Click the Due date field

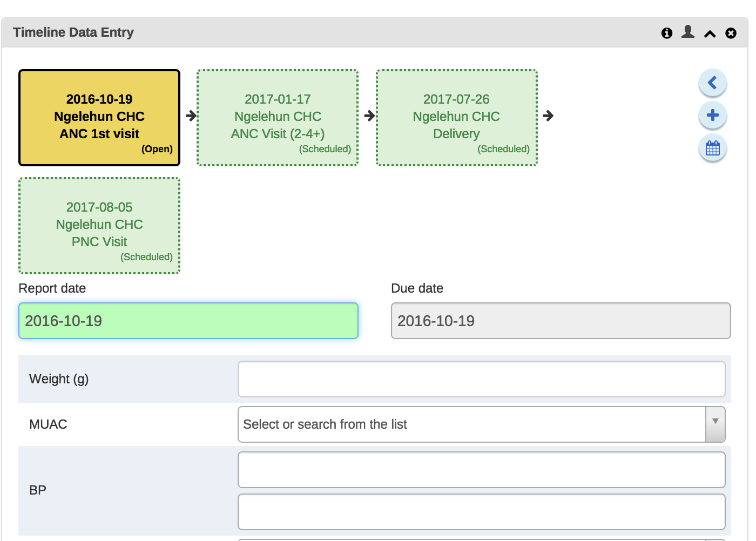[x=561, y=321]
